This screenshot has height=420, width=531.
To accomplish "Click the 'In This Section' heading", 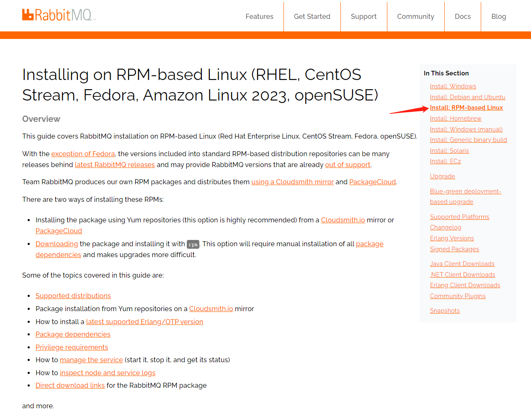I will click(x=446, y=73).
